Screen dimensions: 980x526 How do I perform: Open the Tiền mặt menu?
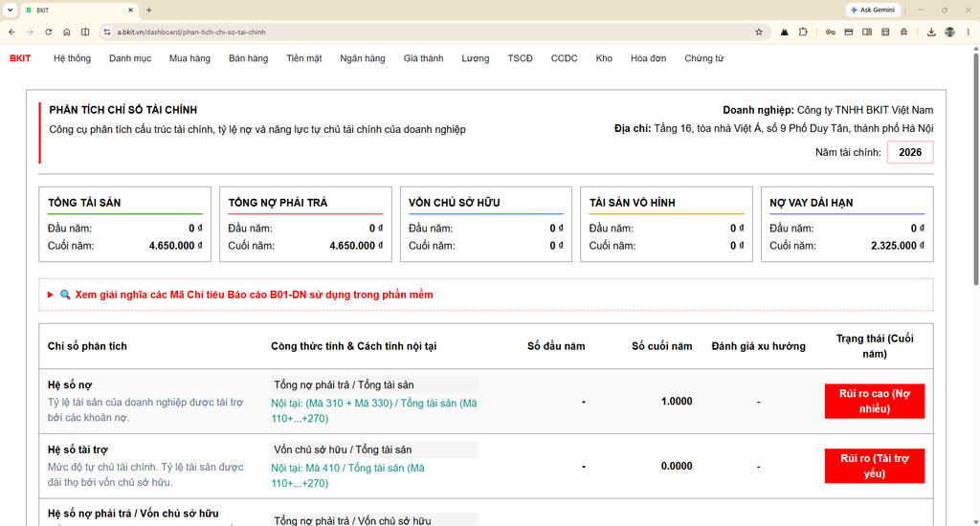(x=303, y=58)
